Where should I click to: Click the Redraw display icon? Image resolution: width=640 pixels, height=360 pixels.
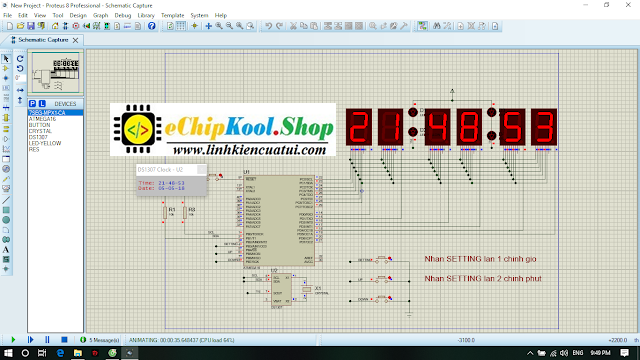170,26
